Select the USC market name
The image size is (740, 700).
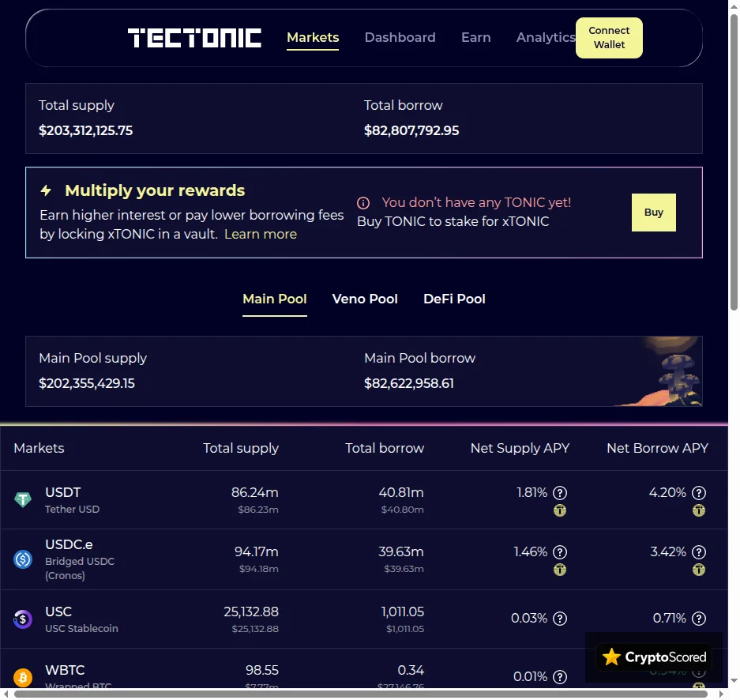pyautogui.click(x=58, y=612)
